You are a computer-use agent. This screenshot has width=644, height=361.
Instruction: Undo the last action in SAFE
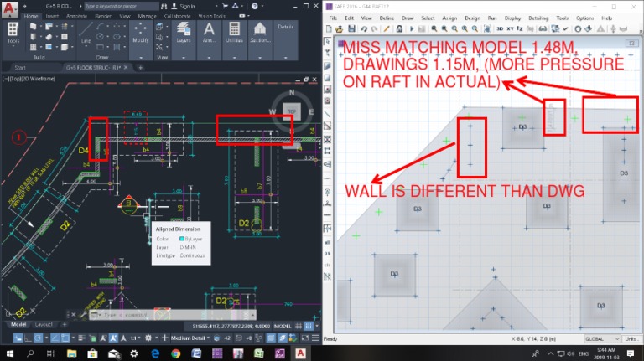[364, 28]
